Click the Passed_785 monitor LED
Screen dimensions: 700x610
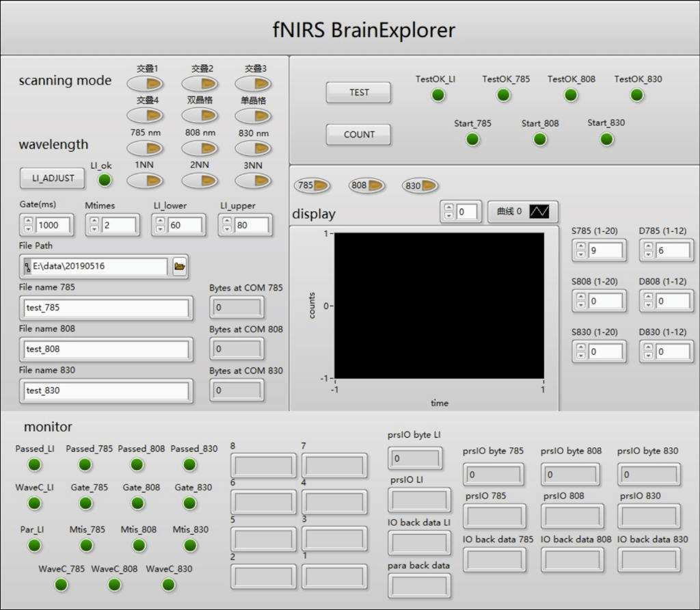tap(85, 465)
